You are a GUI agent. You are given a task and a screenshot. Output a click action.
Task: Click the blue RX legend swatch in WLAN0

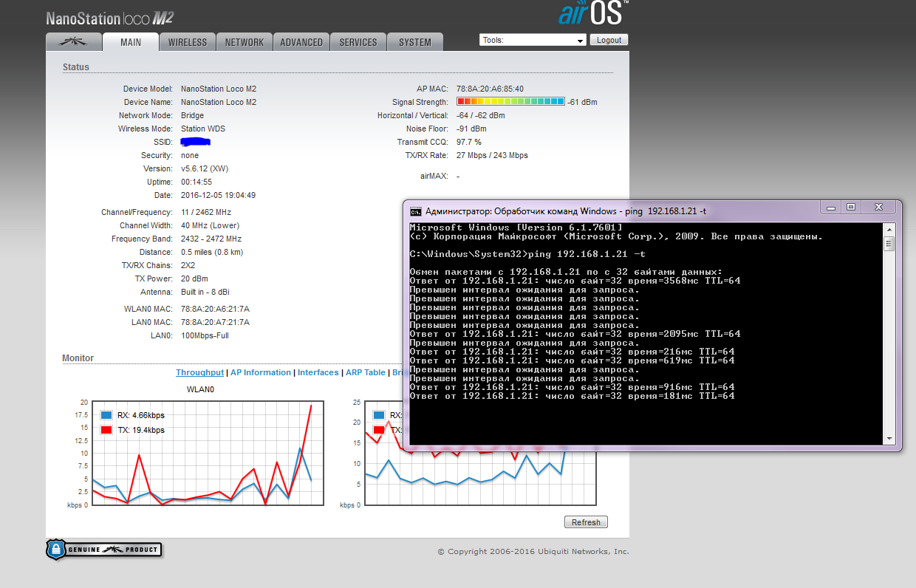(106, 415)
